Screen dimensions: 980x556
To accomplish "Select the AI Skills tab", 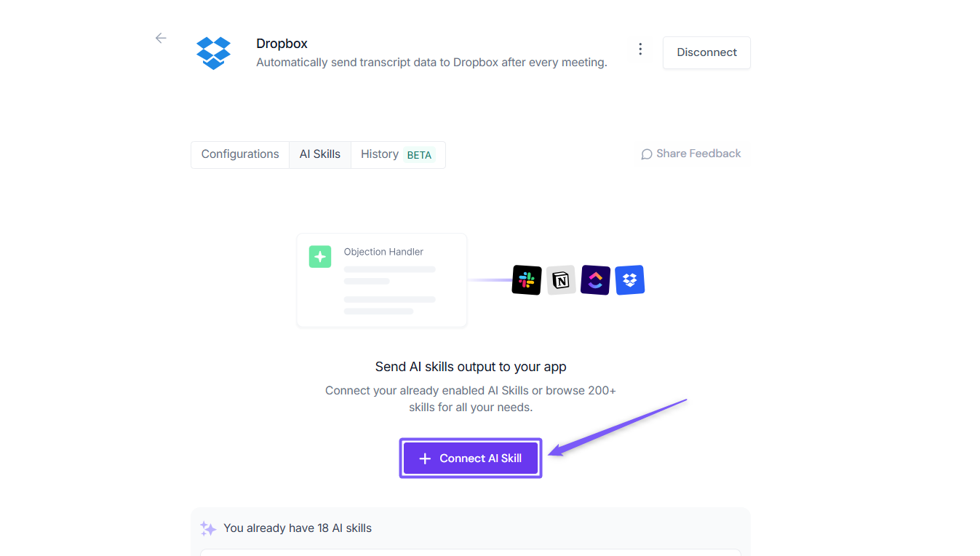I will pos(320,154).
